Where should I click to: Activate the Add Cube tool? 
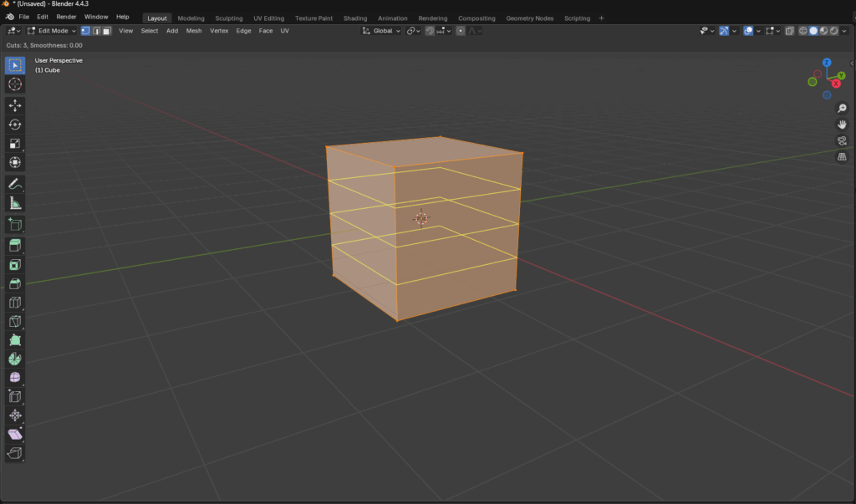tap(15, 225)
